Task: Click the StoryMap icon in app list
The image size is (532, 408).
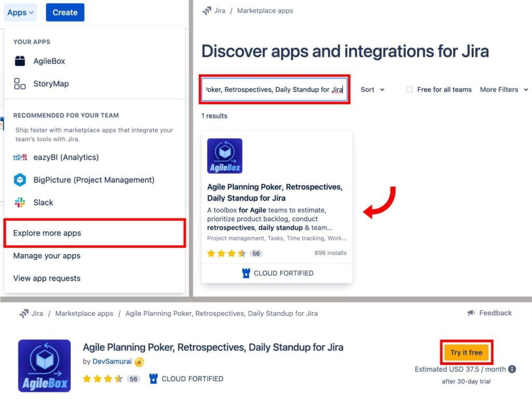Action: point(20,84)
